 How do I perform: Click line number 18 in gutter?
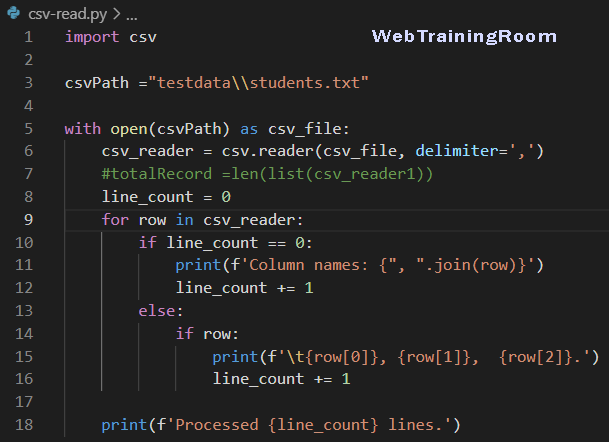[x=24, y=425]
